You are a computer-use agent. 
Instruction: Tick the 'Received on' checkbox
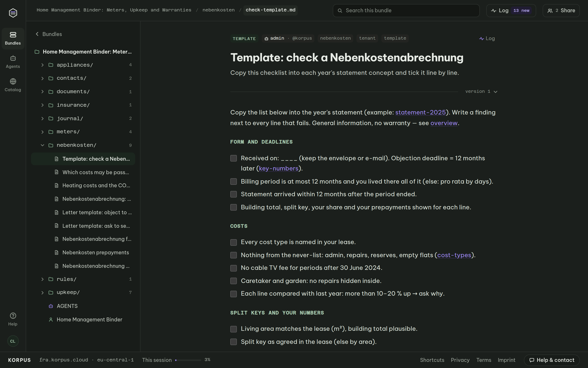point(234,158)
